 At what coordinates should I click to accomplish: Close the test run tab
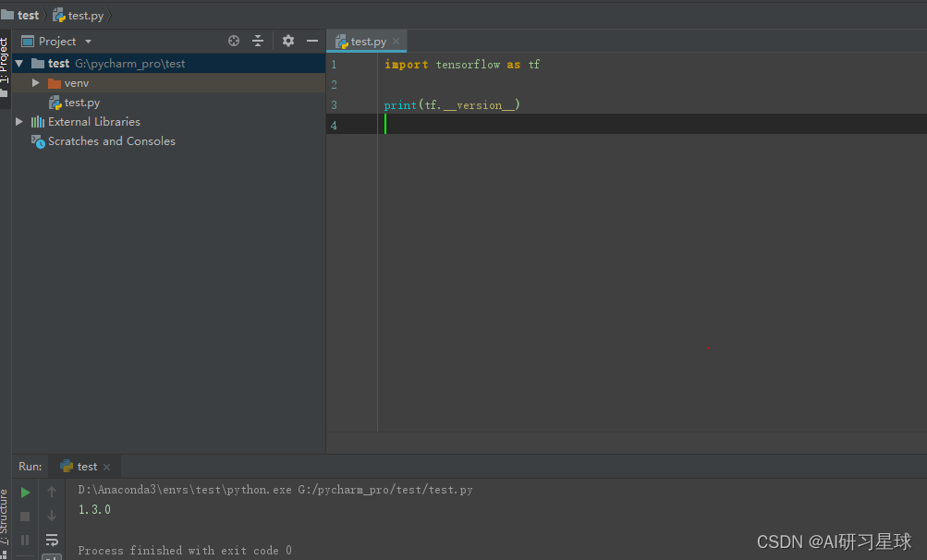(x=106, y=467)
